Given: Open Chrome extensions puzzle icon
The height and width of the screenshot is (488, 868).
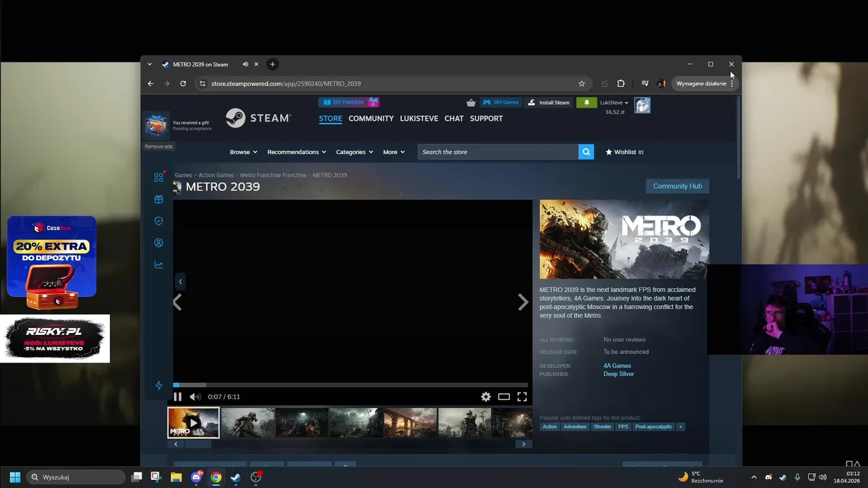Looking at the screenshot, I should point(620,83).
